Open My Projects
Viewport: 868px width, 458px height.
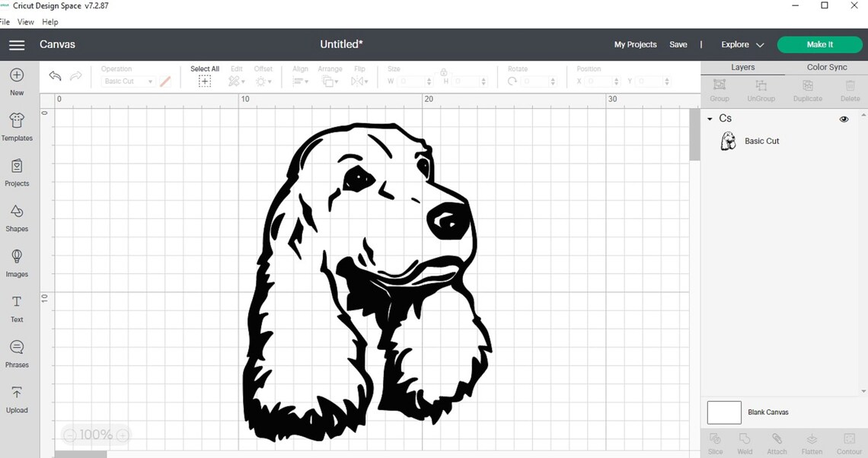(x=635, y=44)
